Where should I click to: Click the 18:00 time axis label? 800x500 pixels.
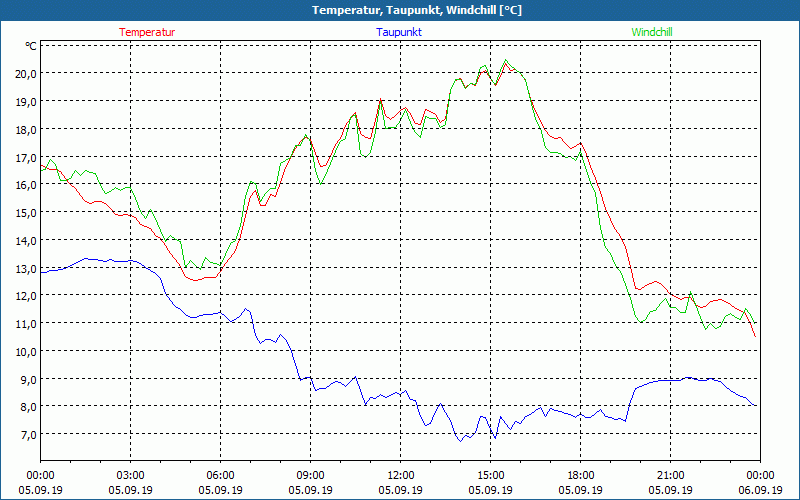tap(581, 476)
